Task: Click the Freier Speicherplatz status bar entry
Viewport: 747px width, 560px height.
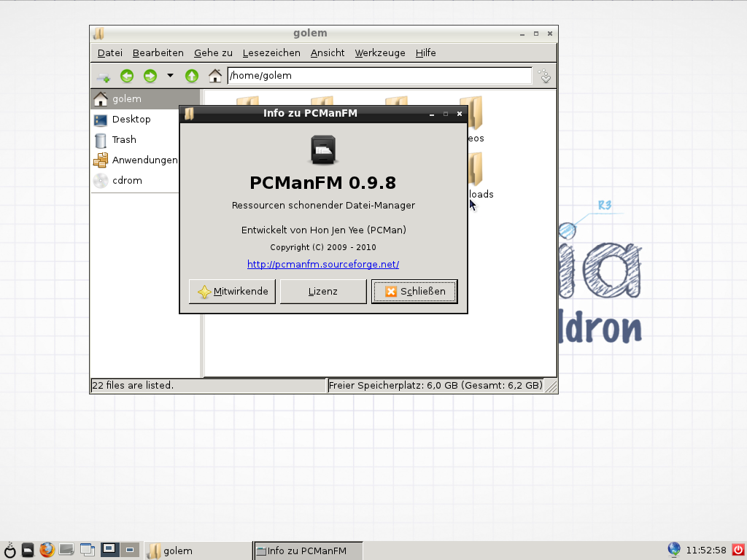Action: click(x=435, y=385)
